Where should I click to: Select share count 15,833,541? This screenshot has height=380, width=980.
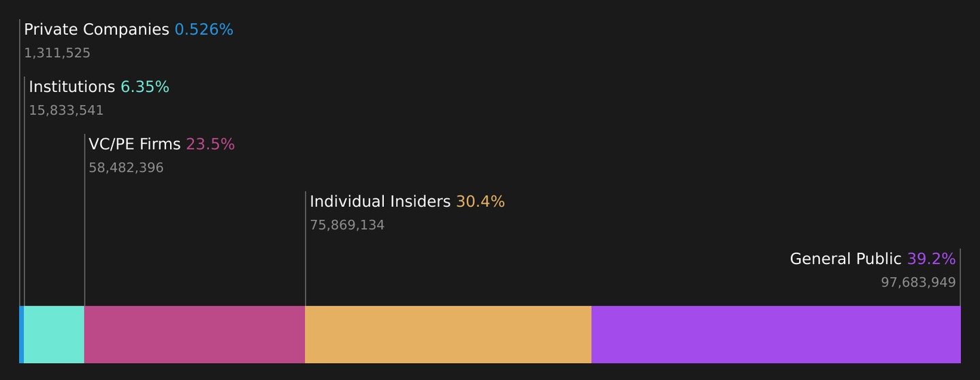click(66, 110)
